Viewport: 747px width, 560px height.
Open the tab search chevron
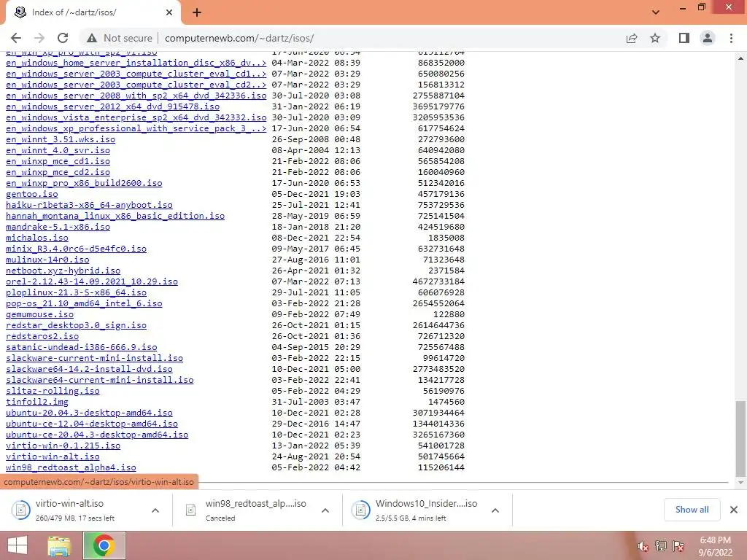656,12
